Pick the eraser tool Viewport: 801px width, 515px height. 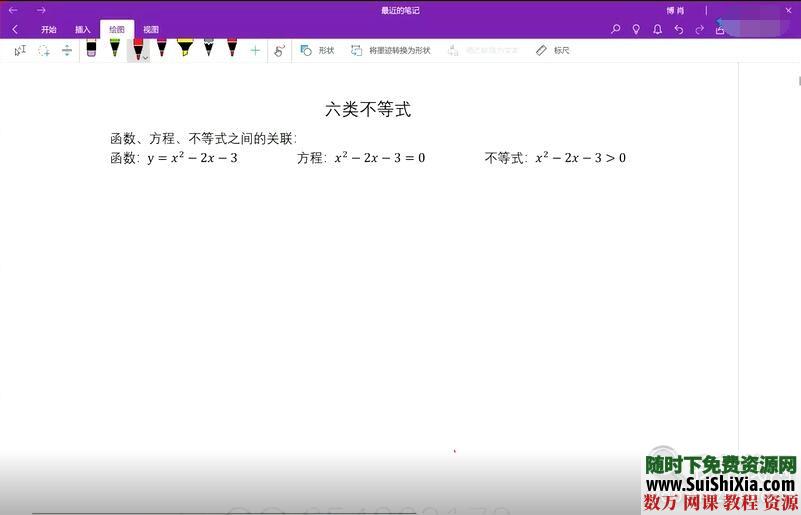coord(91,48)
